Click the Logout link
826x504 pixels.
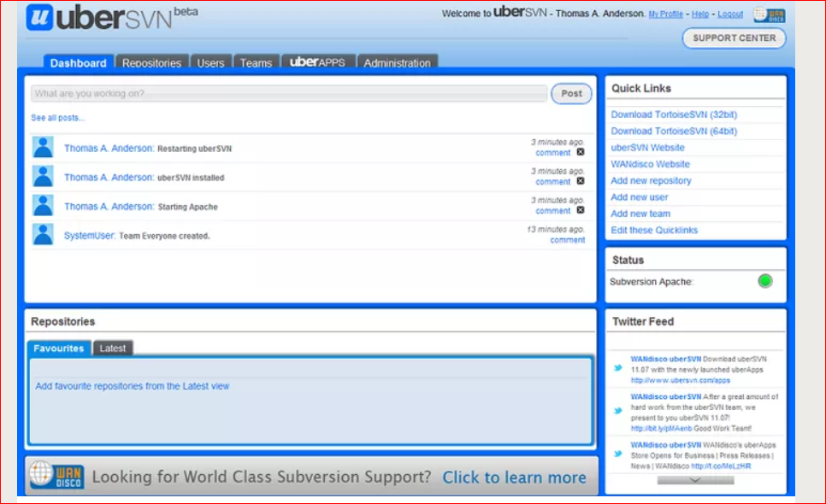[730, 15]
